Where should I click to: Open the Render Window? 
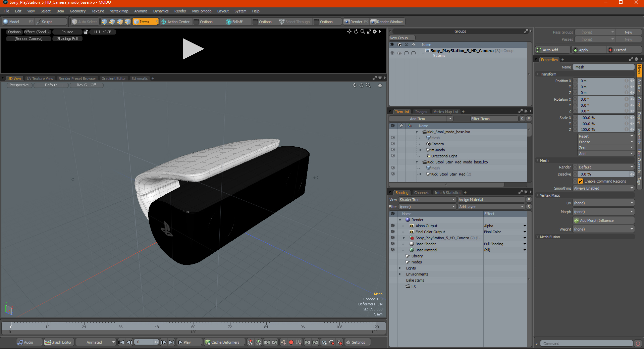(387, 22)
